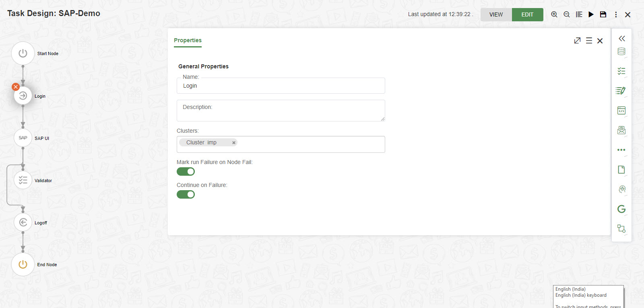
Task: Switch to VIEW mode
Action: (495, 14)
